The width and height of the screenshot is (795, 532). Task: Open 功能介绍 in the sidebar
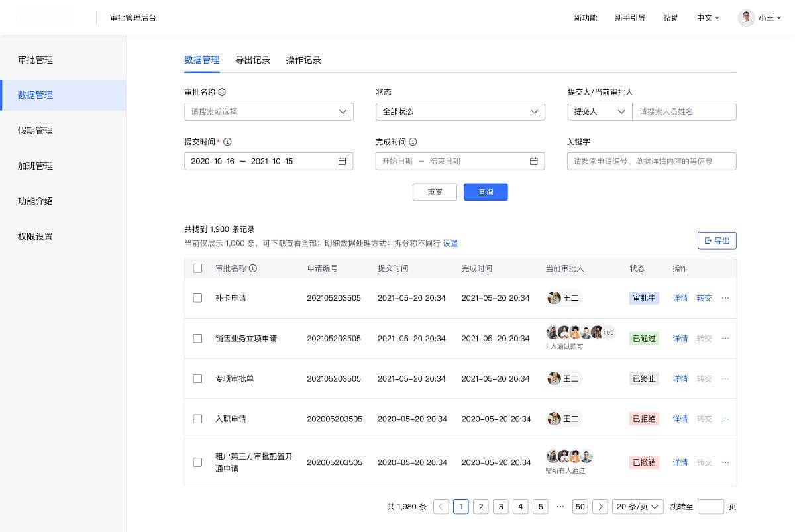pyautogui.click(x=63, y=201)
